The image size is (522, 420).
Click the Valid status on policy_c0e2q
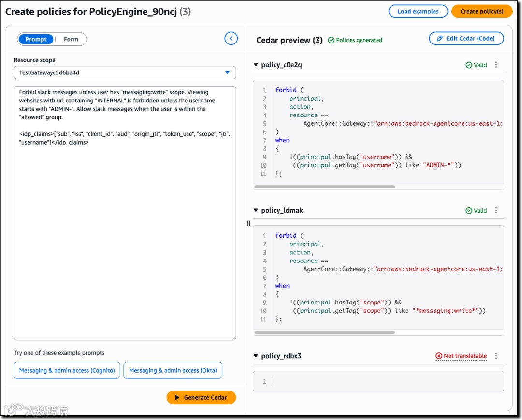coord(476,65)
